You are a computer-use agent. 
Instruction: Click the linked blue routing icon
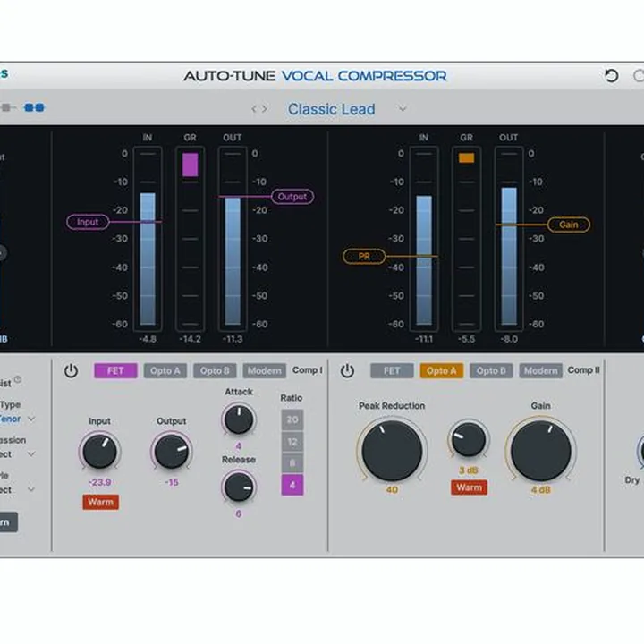pos(35,107)
